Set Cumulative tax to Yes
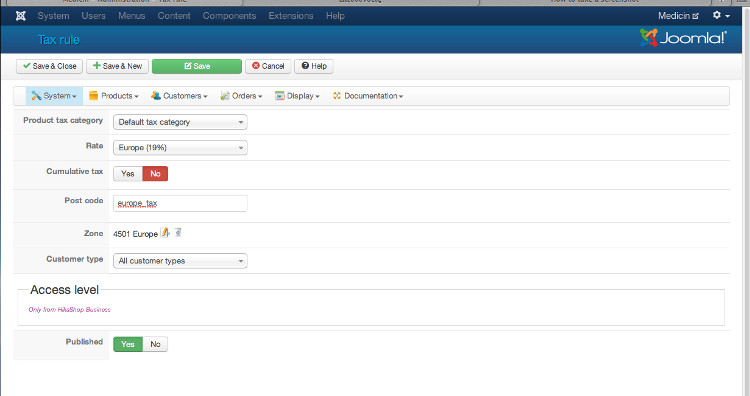This screenshot has height=396, width=750. 128,174
